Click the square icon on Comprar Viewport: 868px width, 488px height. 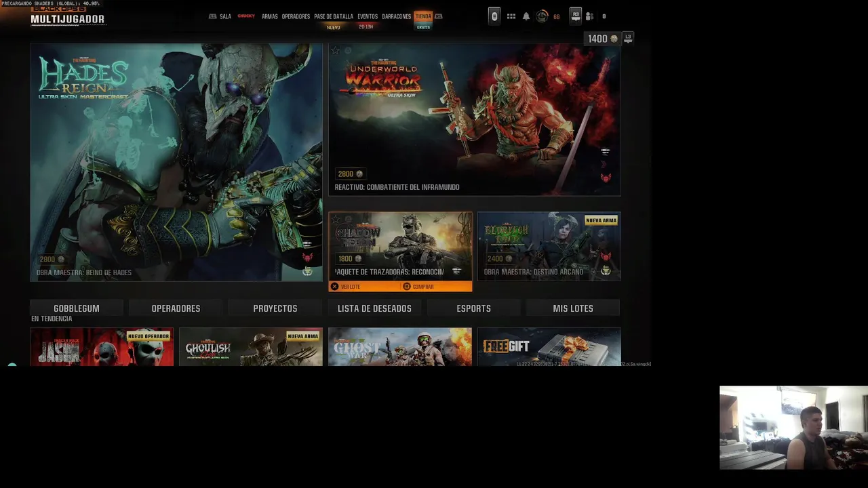pyautogui.click(x=407, y=287)
